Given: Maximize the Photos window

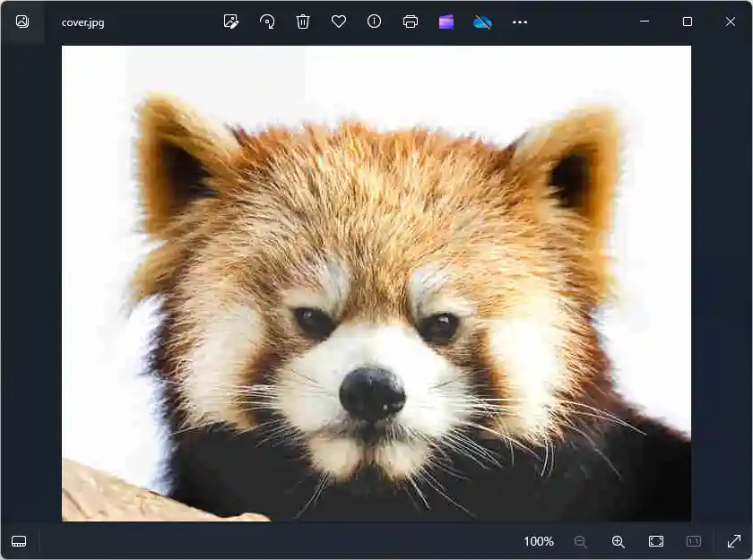Looking at the screenshot, I should [688, 22].
